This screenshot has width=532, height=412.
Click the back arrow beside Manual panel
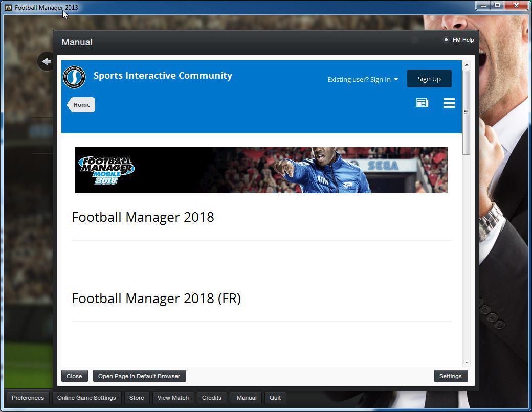(x=46, y=61)
